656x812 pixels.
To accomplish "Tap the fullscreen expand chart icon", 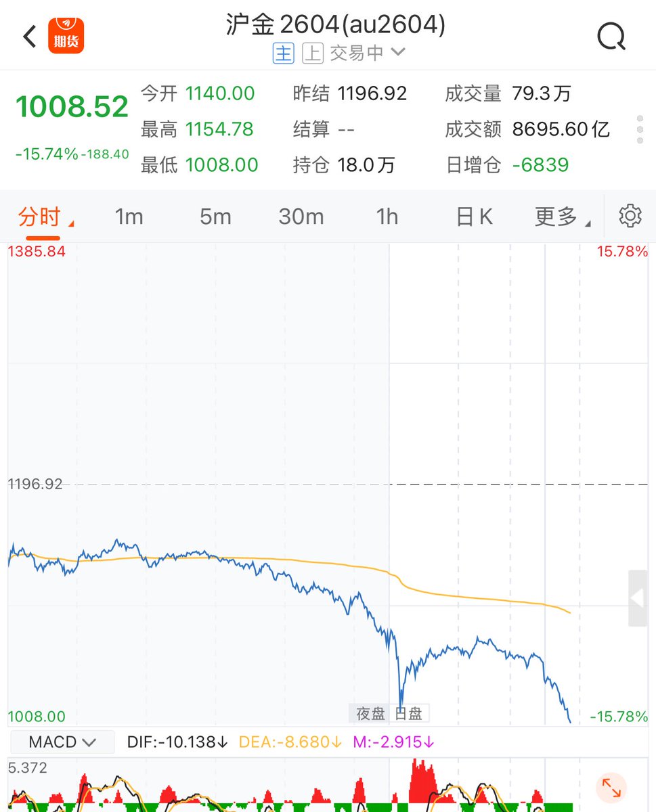I will [611, 788].
